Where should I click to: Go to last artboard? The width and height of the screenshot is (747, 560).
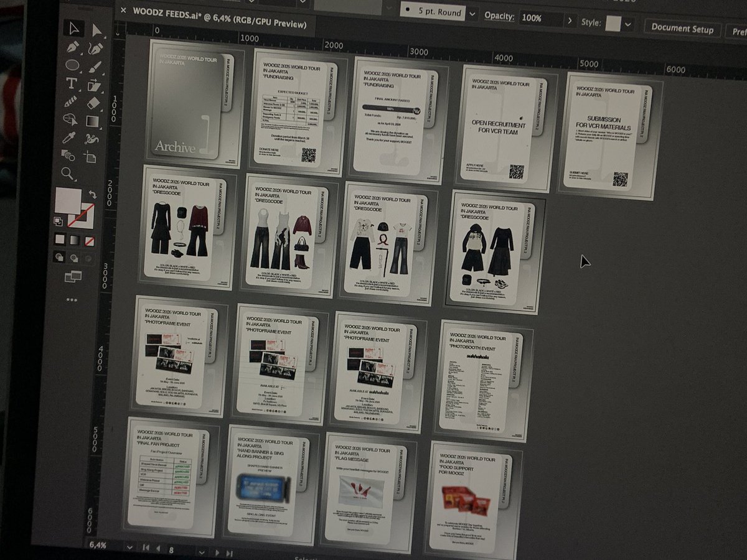coord(230,553)
